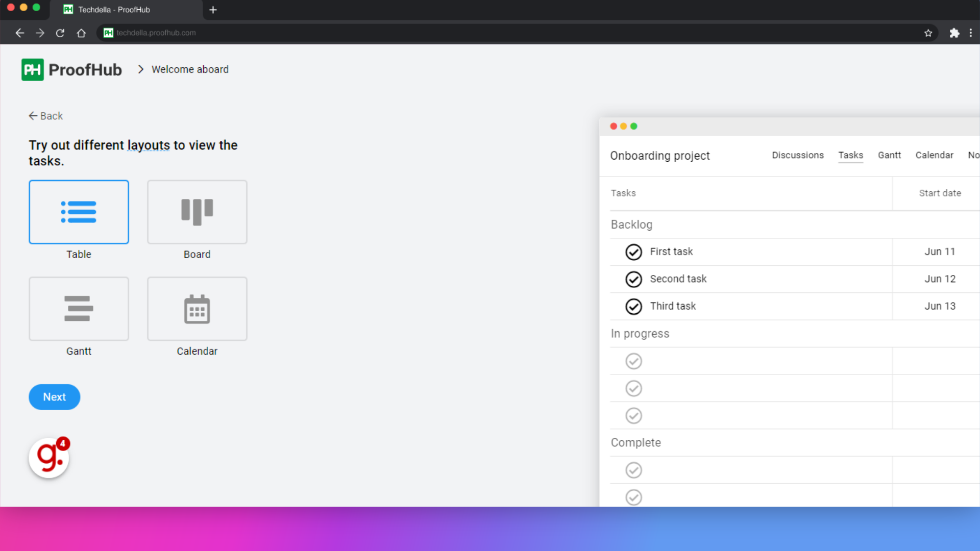Reload the ProofHub page
The width and height of the screenshot is (980, 551).
60,33
